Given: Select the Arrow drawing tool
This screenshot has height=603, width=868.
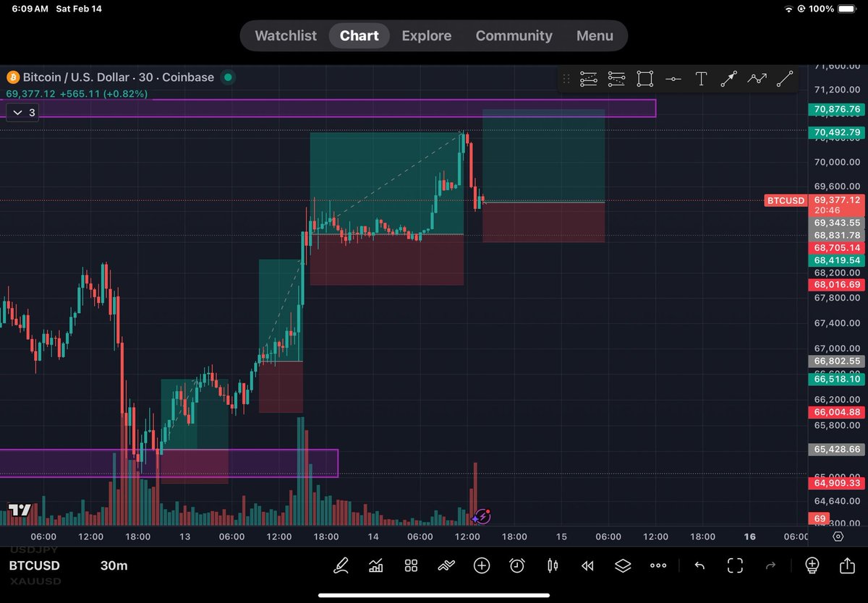Looking at the screenshot, I should tap(729, 78).
